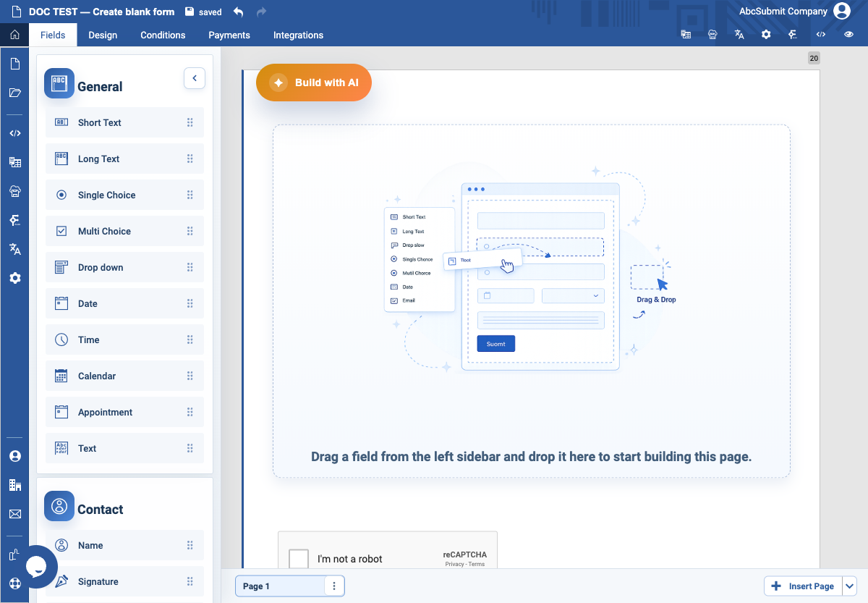The image size is (868, 603).
Task: Click the undo arrow
Action: click(239, 12)
